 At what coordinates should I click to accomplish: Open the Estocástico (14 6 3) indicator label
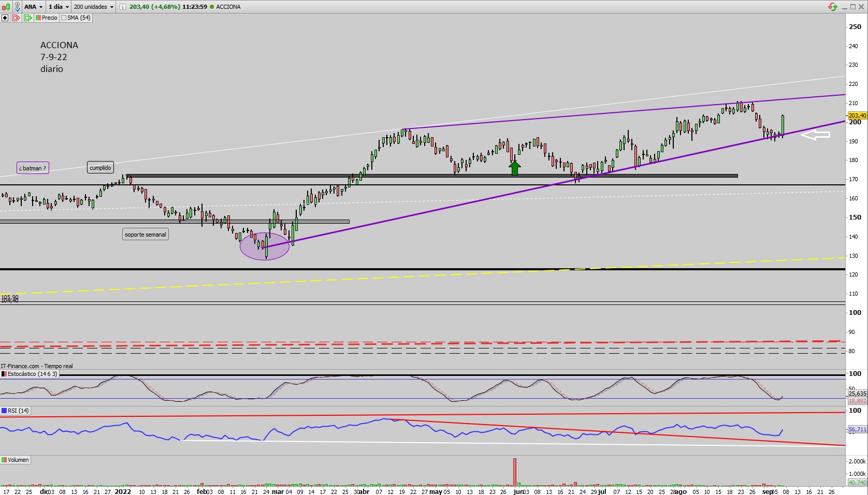pyautogui.click(x=30, y=374)
